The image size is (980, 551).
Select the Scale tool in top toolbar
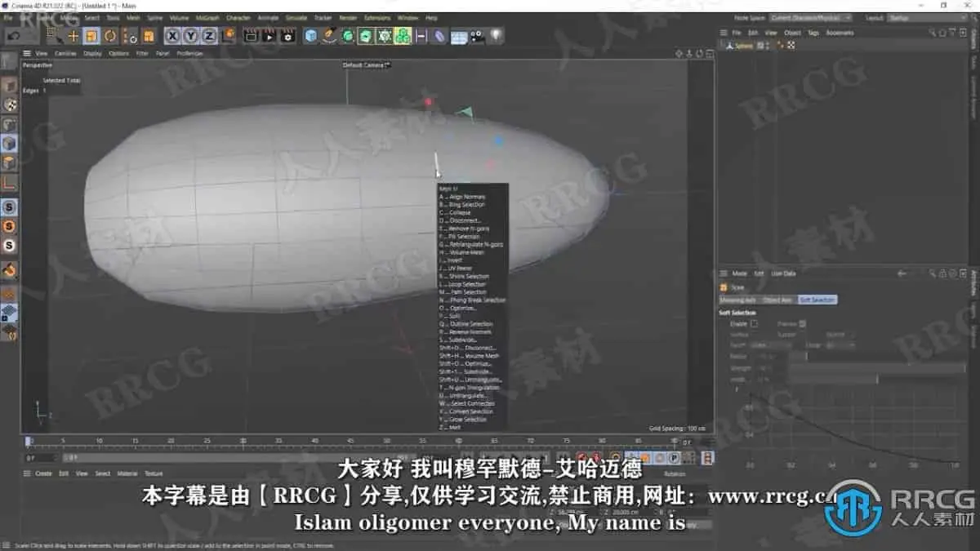coord(91,36)
